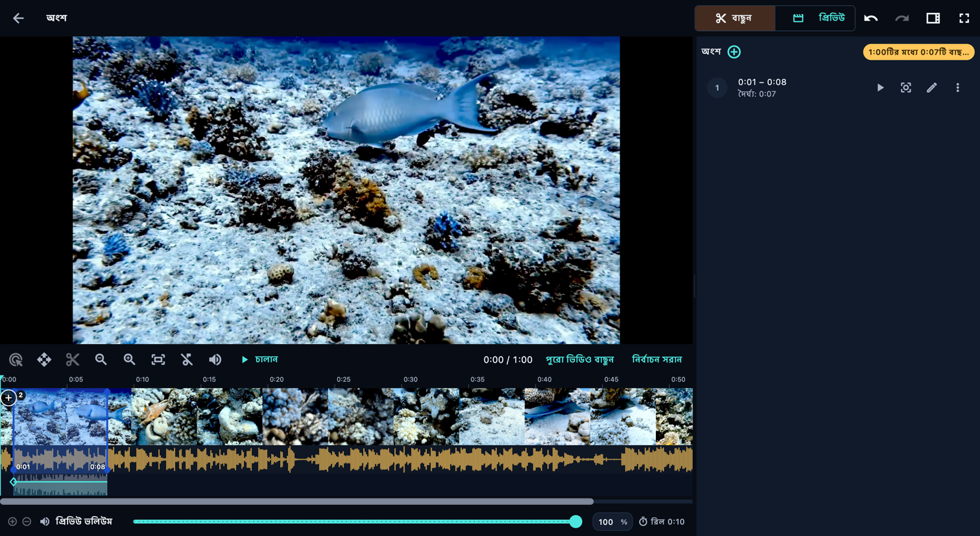
Task: Click the রিল 0:10 timer
Action: 662,522
